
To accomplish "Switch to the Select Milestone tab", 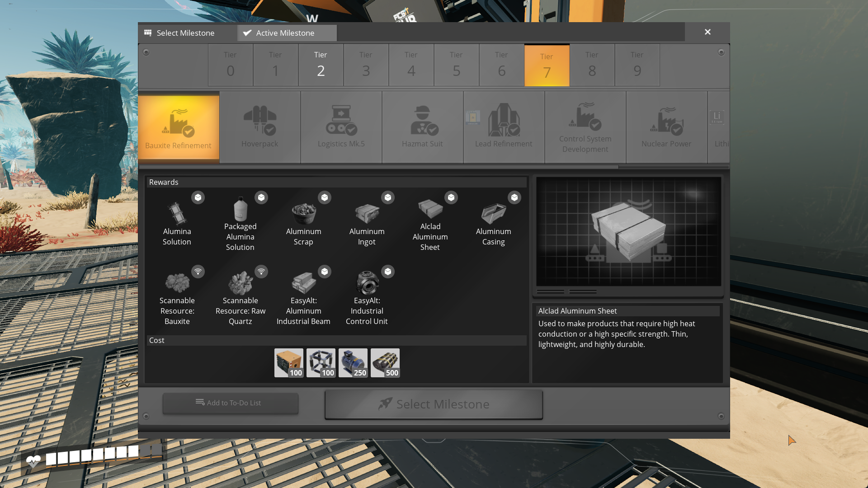I will 187,33.
